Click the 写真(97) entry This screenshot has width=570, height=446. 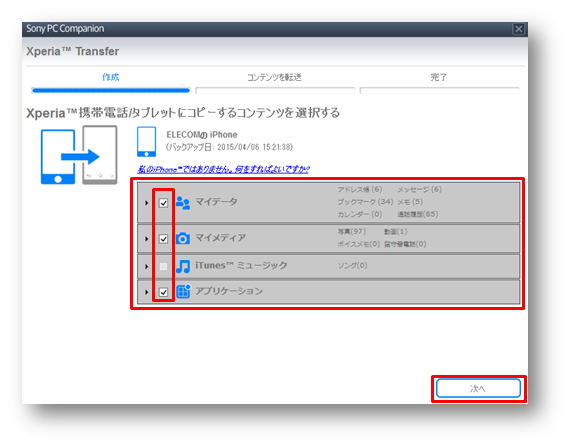352,232
